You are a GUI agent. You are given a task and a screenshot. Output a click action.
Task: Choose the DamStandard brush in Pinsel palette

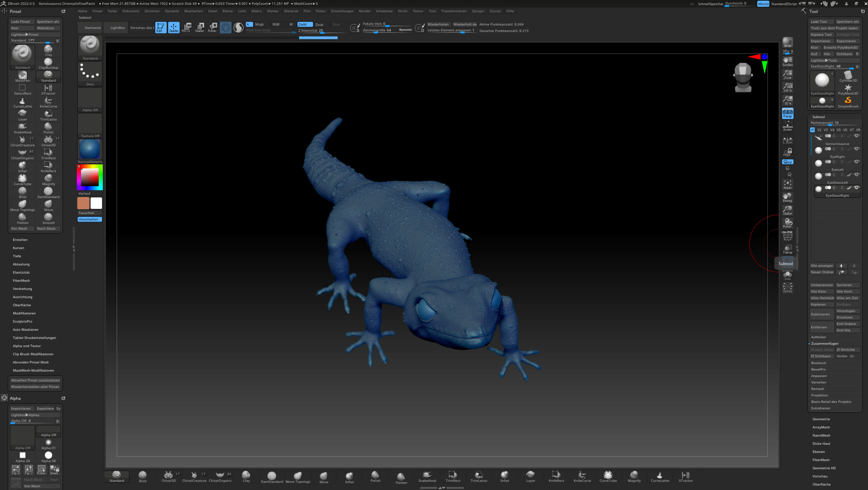click(x=48, y=193)
